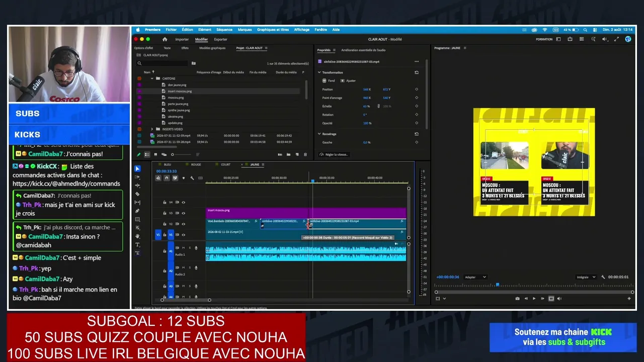The width and height of the screenshot is (644, 362).
Task: Adjust the project thumbnail zoom slider
Action: [x=181, y=154]
